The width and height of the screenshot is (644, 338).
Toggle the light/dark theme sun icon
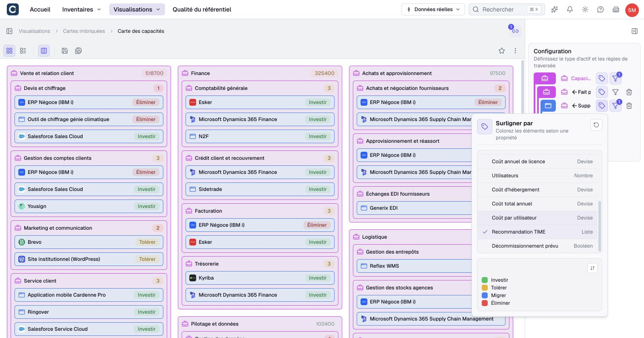pos(585,9)
